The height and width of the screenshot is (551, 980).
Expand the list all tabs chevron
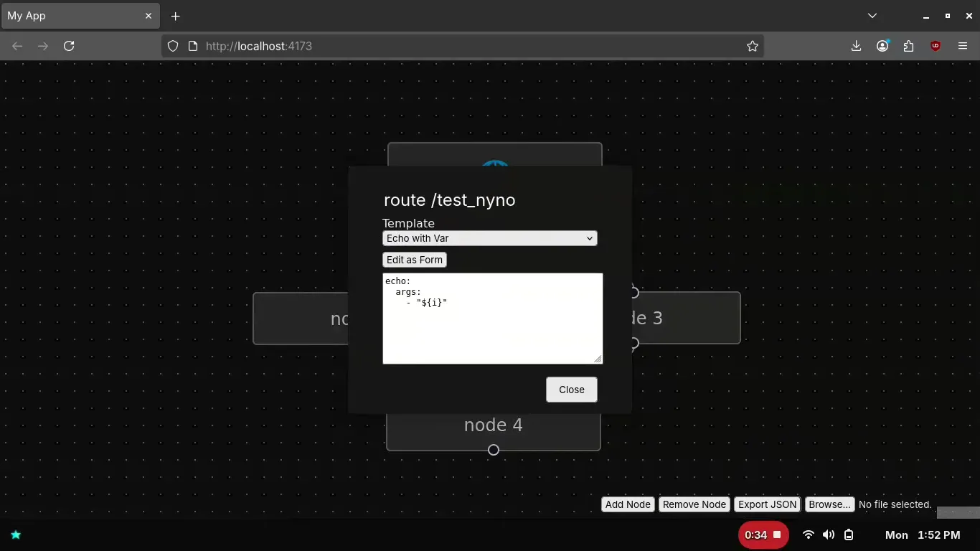(x=872, y=16)
